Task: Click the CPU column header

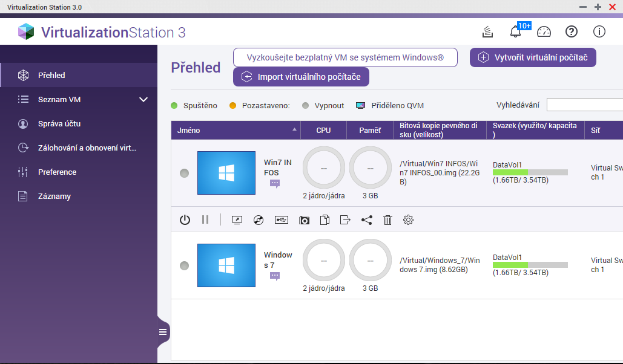Action: click(x=323, y=130)
